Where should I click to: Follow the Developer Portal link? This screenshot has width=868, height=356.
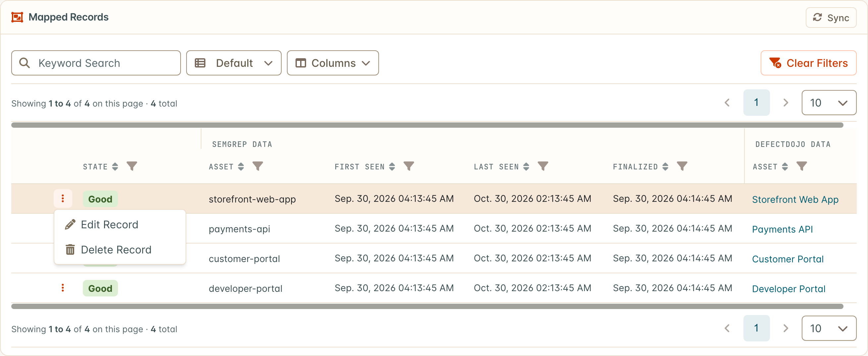[x=789, y=289]
